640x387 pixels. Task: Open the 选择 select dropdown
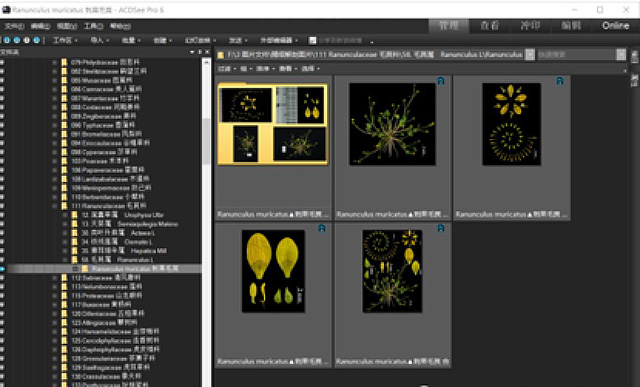click(x=310, y=69)
